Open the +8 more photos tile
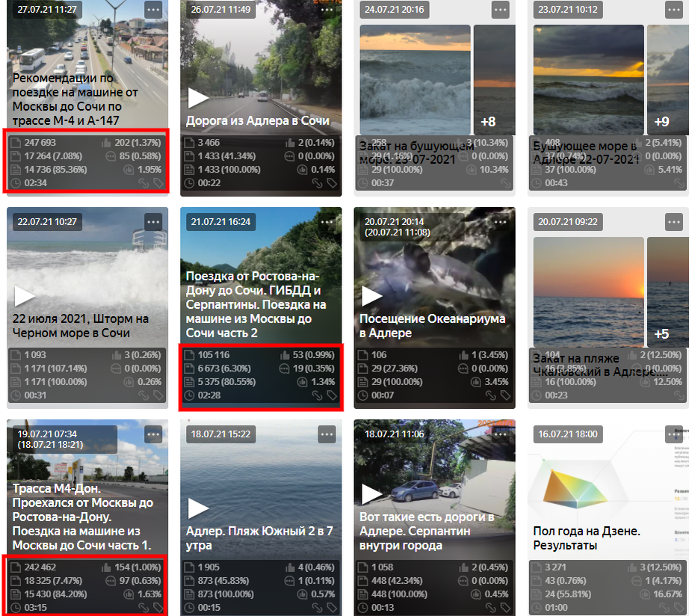695x616 pixels. 494,80
